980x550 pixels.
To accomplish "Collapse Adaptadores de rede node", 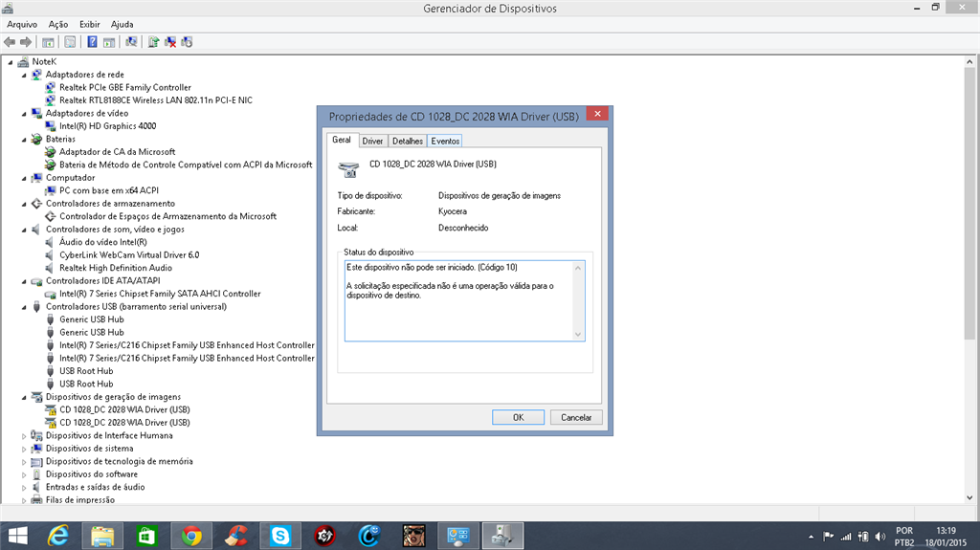I will tap(24, 75).
